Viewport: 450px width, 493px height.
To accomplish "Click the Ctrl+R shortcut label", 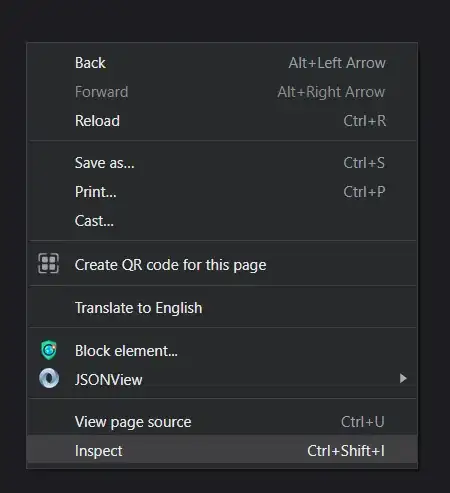I will (365, 121).
